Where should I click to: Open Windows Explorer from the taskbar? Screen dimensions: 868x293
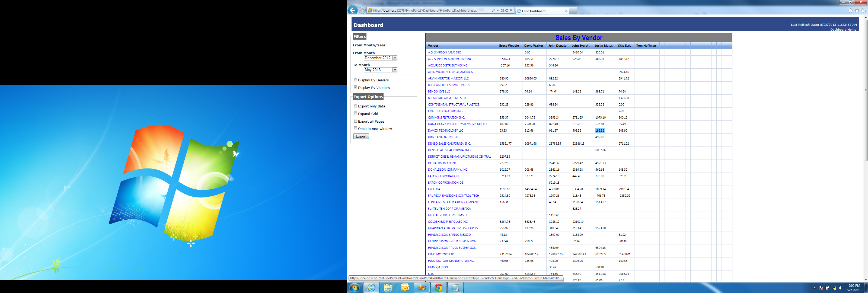pos(388,288)
